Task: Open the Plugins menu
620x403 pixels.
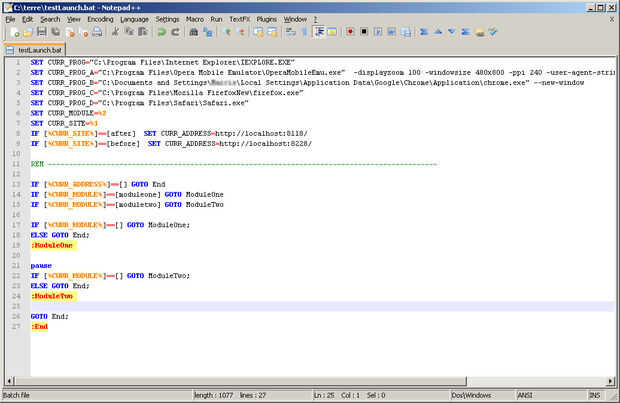Action: click(266, 19)
